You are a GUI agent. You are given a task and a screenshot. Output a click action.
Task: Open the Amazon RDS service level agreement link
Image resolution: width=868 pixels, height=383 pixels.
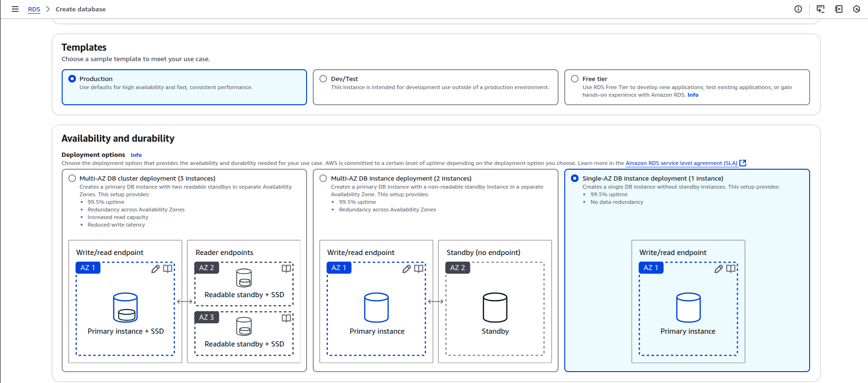[681, 163]
